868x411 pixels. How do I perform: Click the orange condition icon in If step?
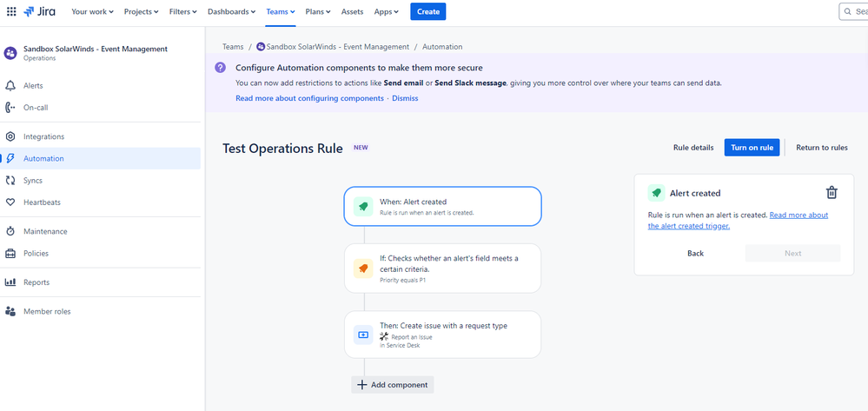[x=363, y=268]
